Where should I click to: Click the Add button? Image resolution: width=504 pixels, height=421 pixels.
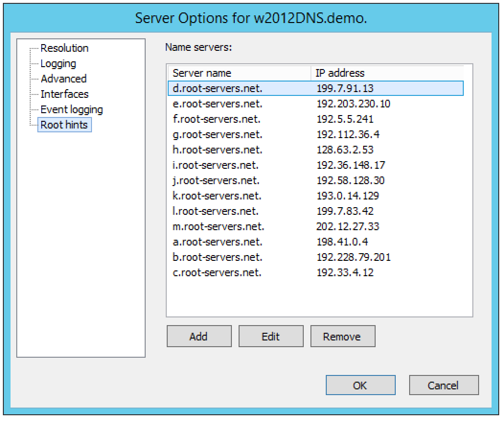[x=199, y=336]
